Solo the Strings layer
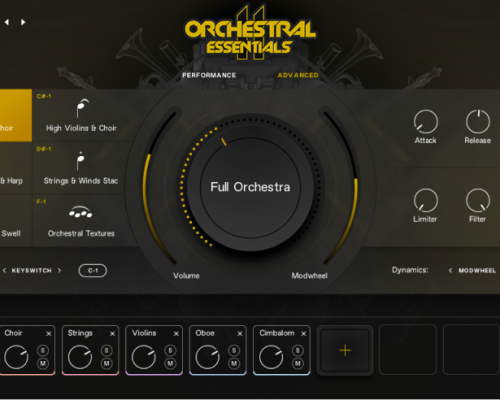The width and height of the screenshot is (500, 400). [x=107, y=350]
